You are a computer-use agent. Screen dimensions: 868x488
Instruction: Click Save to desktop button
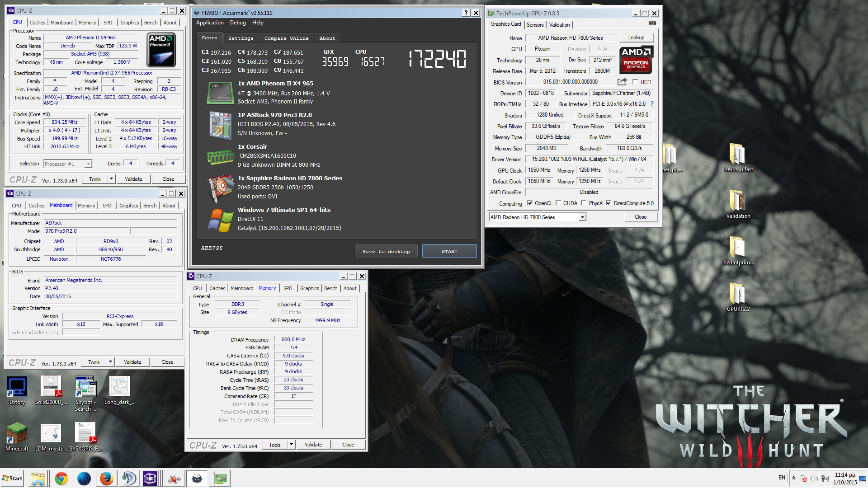pyautogui.click(x=386, y=251)
